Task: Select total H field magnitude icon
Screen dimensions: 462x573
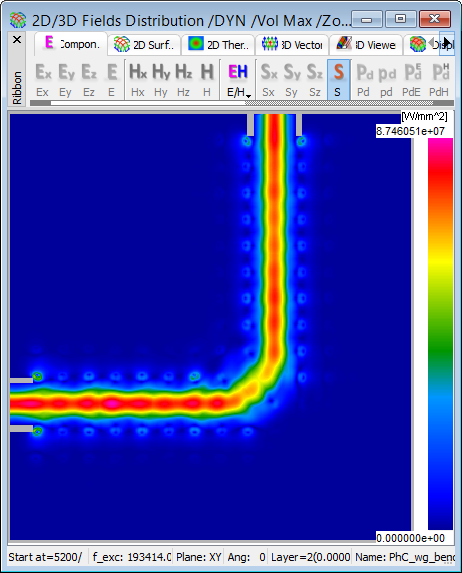Action: [x=207, y=80]
